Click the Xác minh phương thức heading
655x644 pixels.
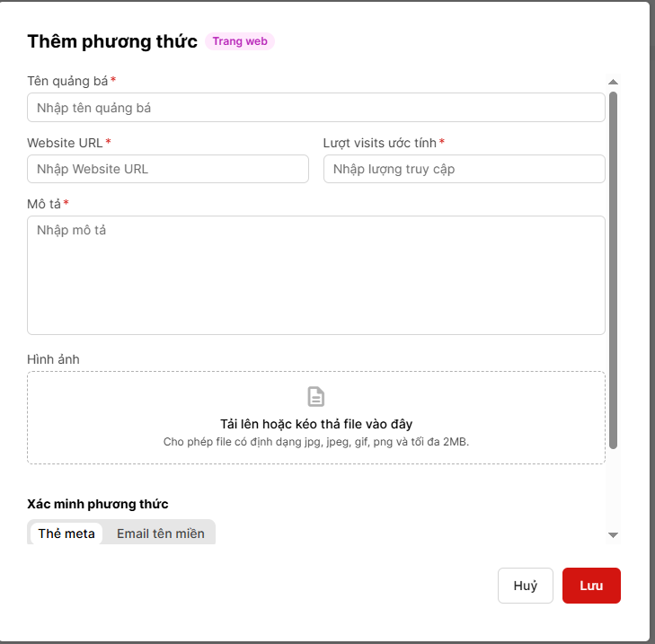(x=97, y=504)
